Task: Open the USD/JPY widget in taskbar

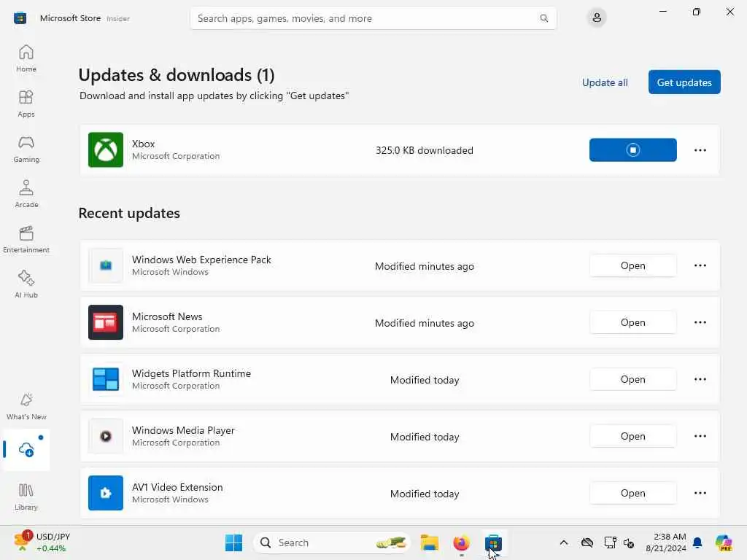Action: tap(42, 542)
